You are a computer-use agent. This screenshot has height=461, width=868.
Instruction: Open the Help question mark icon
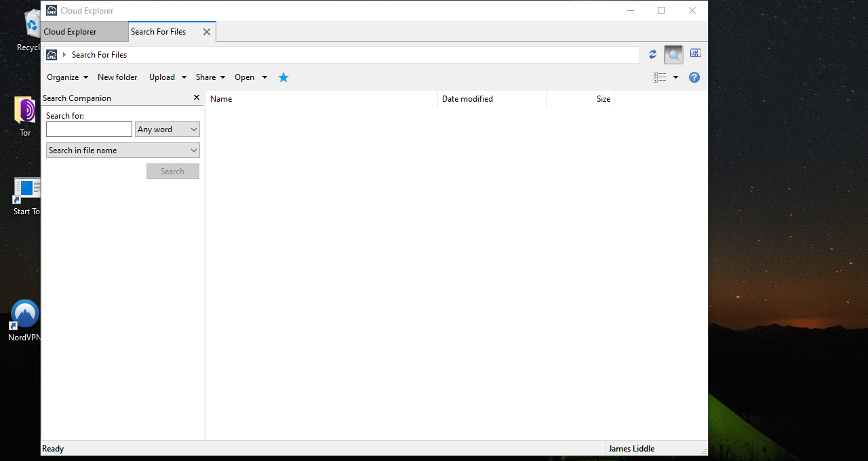tap(694, 77)
